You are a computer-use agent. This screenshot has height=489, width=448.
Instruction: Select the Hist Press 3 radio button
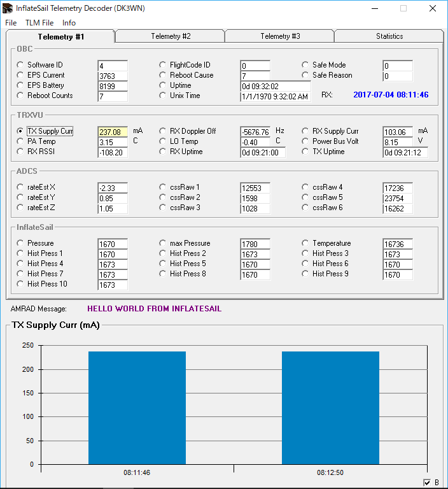click(x=305, y=253)
